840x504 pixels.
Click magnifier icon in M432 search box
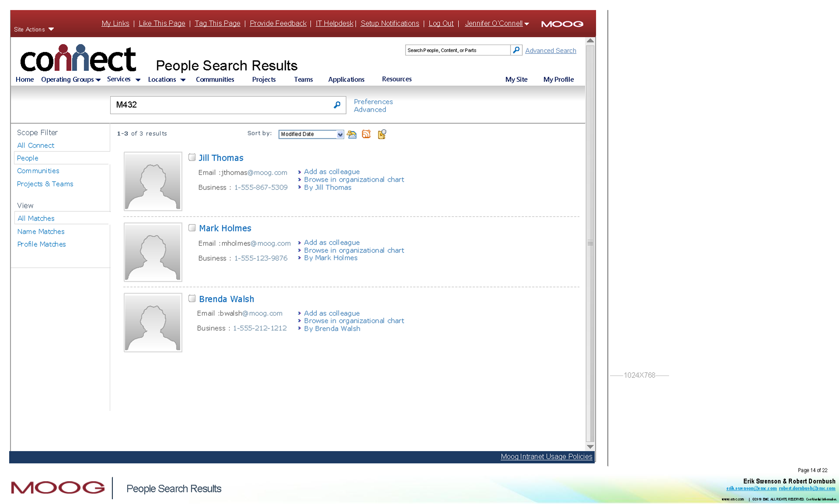(337, 105)
